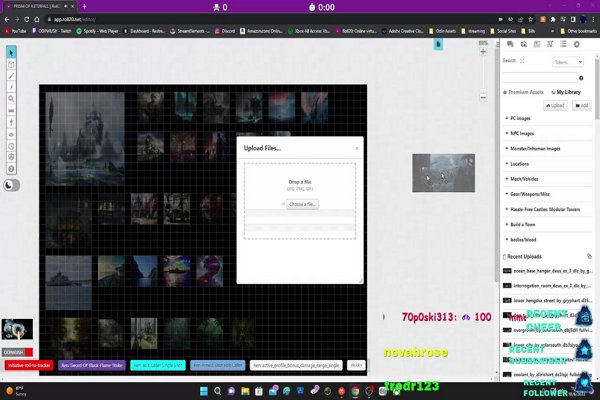The image size is (600, 400).
Task: Open the Collections list tab in sidebar
Action: (563, 44)
